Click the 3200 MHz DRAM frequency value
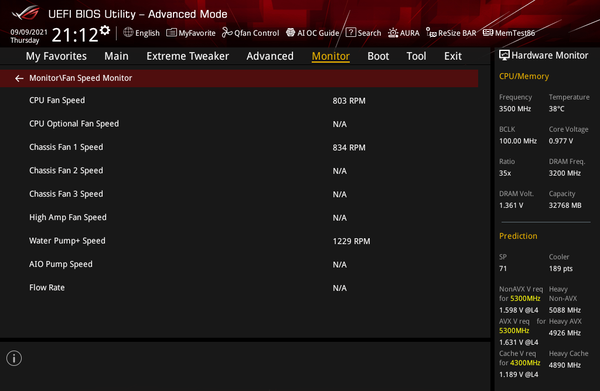The image size is (600, 391). [x=564, y=173]
